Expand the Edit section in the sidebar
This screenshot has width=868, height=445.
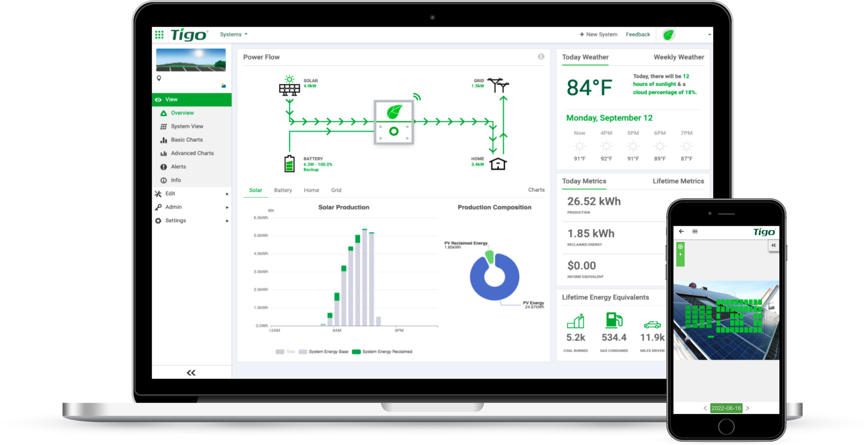[x=170, y=194]
